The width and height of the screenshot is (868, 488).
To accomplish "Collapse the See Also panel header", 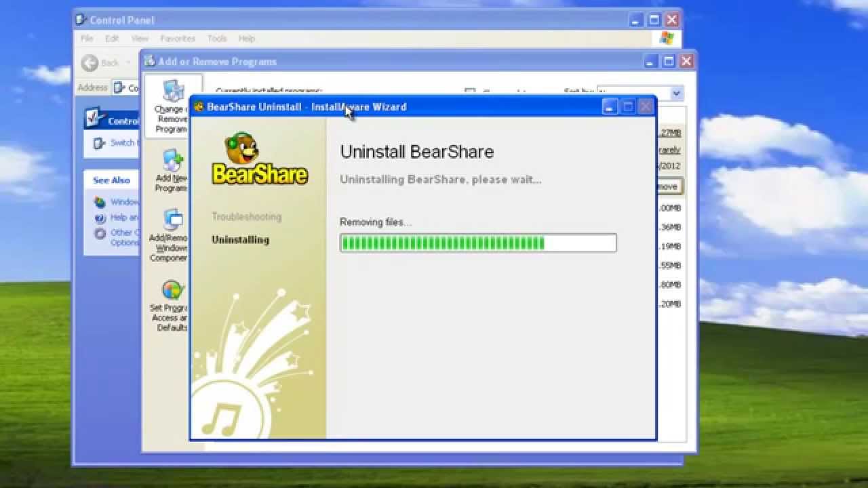I will point(111,180).
